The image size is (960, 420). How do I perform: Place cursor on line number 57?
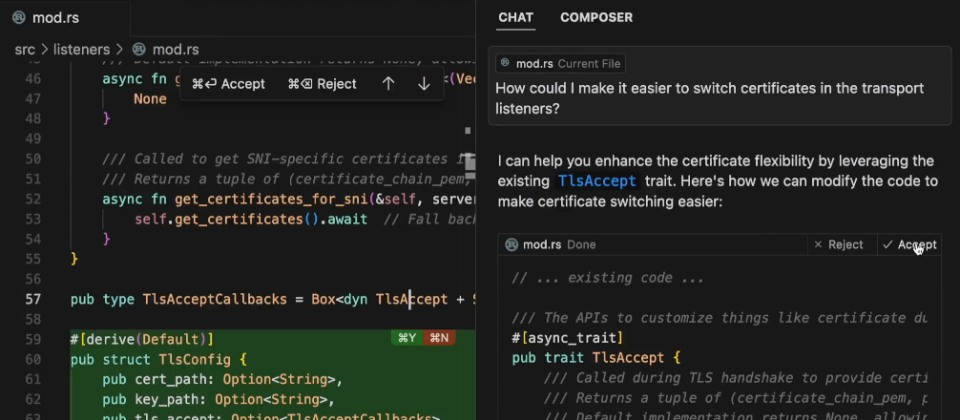(33, 299)
